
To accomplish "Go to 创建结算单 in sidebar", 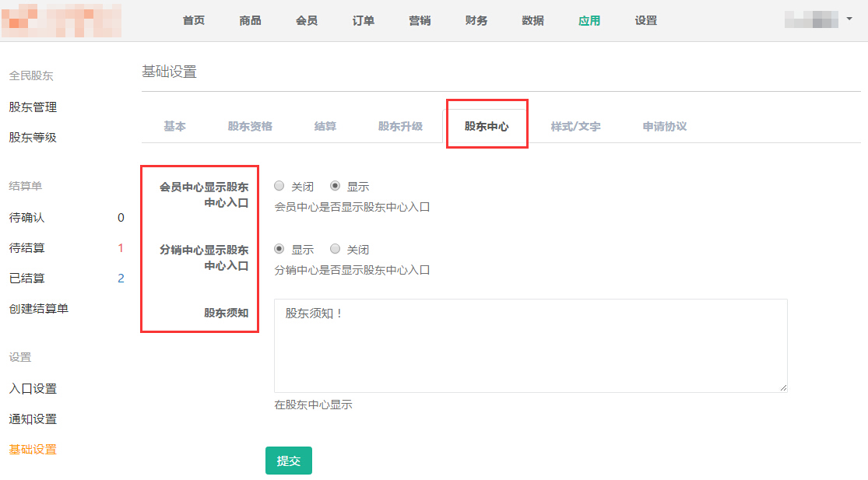I will click(x=38, y=309).
